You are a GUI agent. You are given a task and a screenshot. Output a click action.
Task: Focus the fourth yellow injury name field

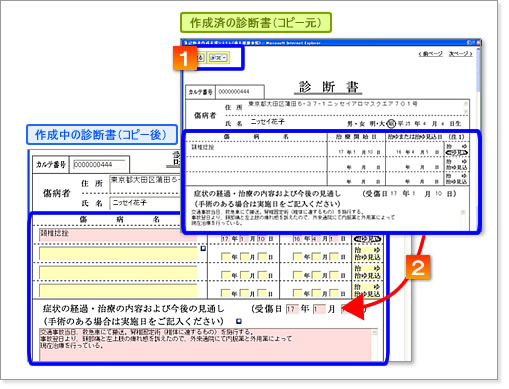click(x=118, y=291)
